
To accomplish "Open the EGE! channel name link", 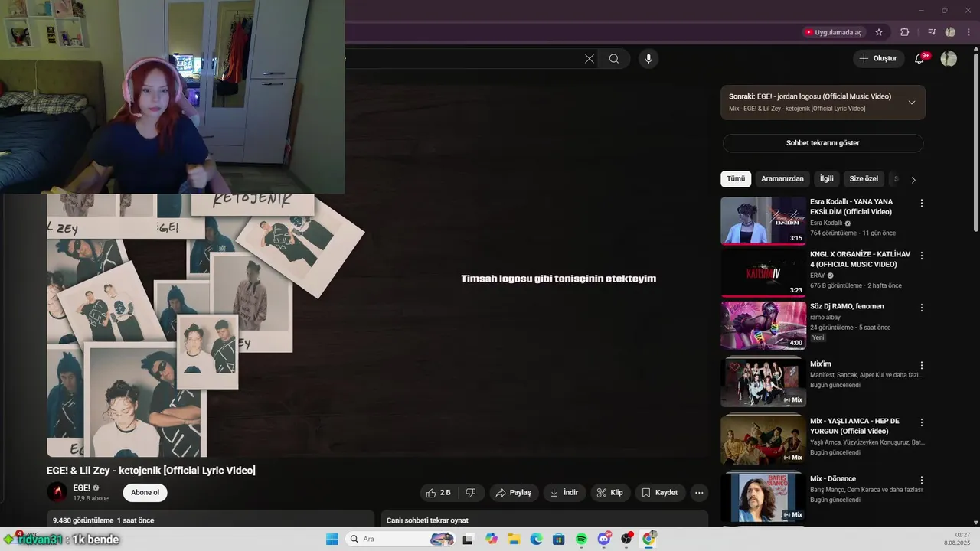I will coord(82,487).
